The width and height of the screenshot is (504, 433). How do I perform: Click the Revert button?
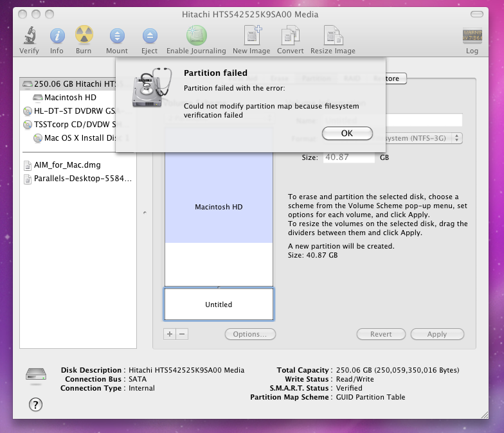(381, 334)
